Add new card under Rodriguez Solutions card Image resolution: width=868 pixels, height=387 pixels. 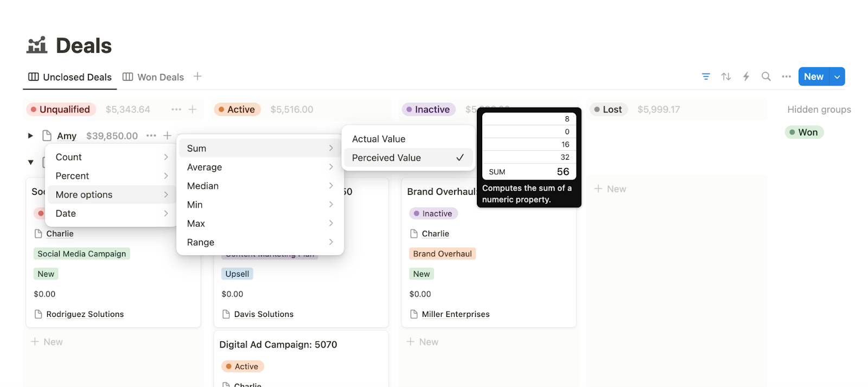(x=47, y=342)
